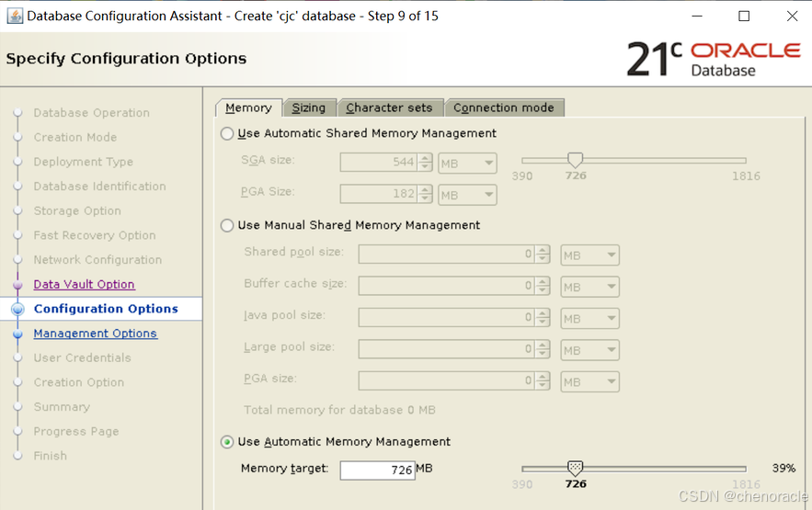Click the Network Configuration step

pos(97,260)
